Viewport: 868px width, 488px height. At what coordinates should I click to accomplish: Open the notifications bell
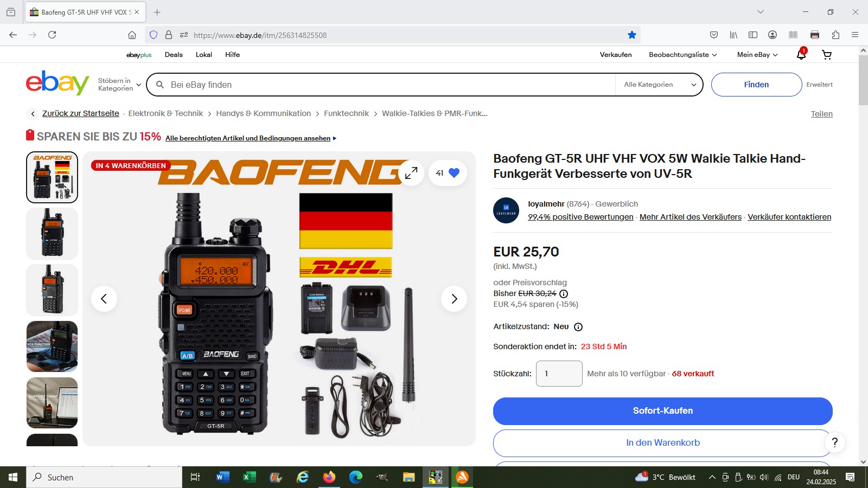coord(801,54)
